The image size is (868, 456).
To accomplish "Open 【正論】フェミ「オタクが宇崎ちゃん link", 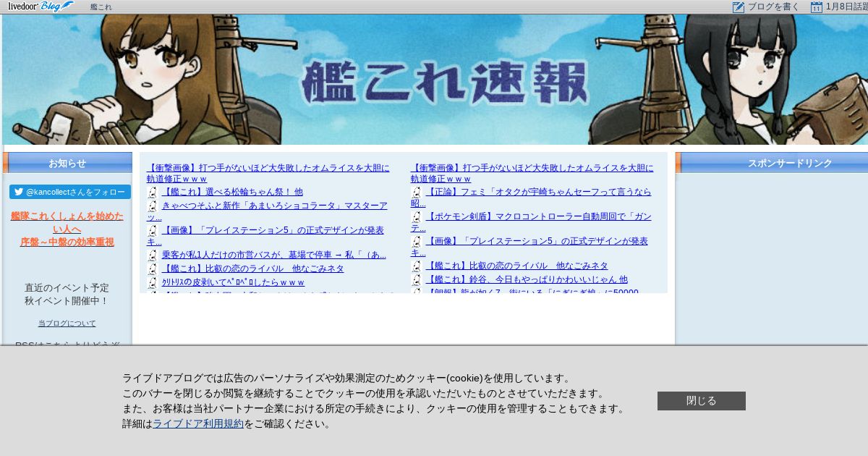I will [531, 198].
